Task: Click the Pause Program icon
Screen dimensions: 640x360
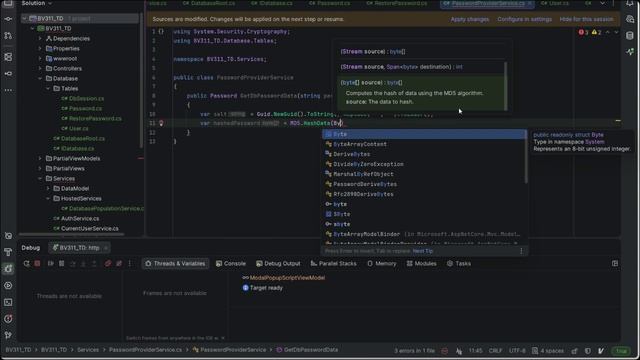Action: [x=62, y=264]
